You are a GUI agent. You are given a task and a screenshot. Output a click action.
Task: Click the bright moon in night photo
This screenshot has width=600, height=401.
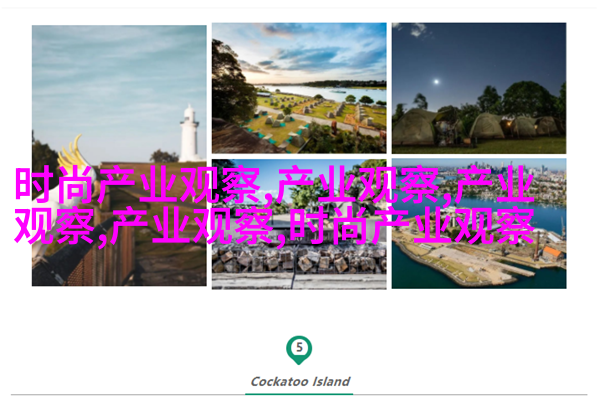436,81
